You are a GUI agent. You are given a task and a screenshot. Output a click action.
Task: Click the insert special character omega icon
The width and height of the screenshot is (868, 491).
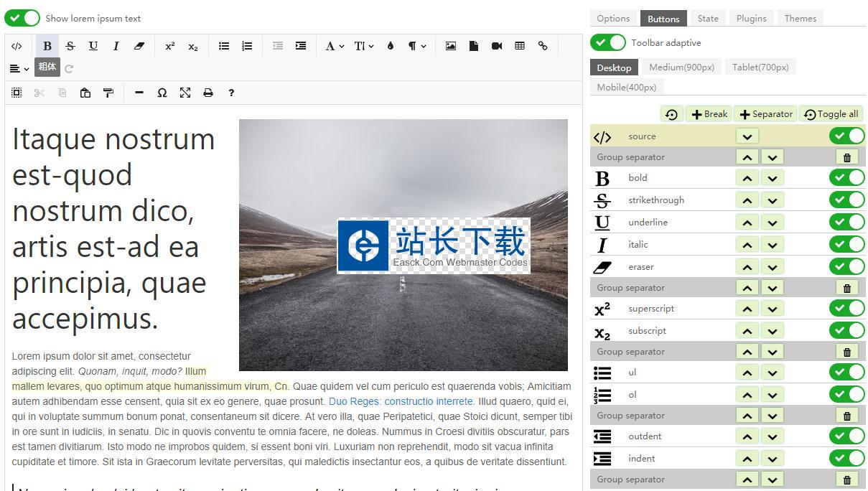tap(162, 93)
